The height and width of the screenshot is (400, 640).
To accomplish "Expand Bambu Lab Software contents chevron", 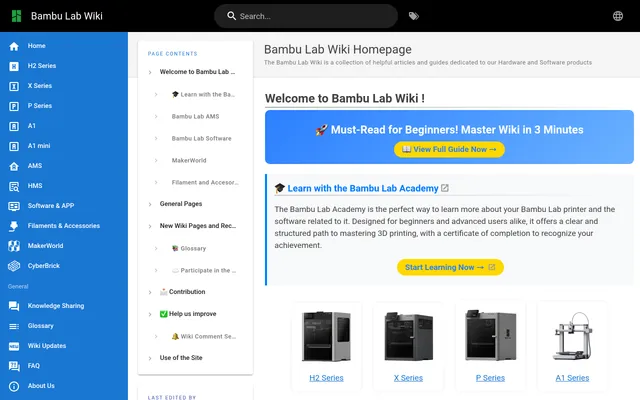I will [x=156, y=139].
